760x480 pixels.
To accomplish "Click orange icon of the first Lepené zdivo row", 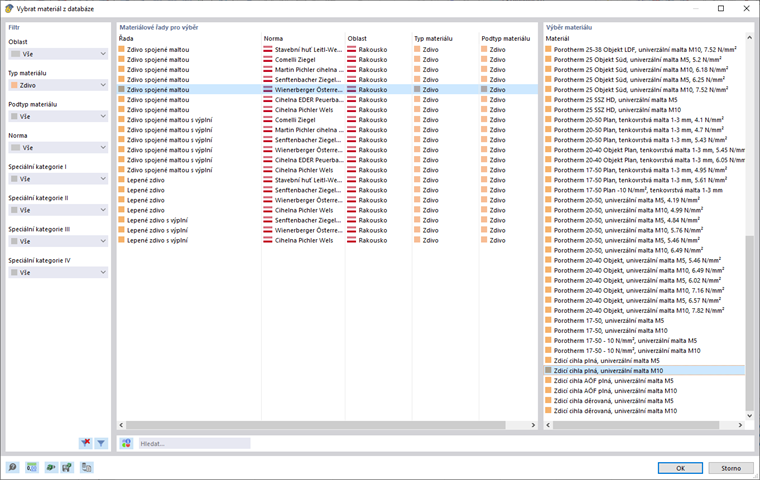I will pyautogui.click(x=122, y=180).
